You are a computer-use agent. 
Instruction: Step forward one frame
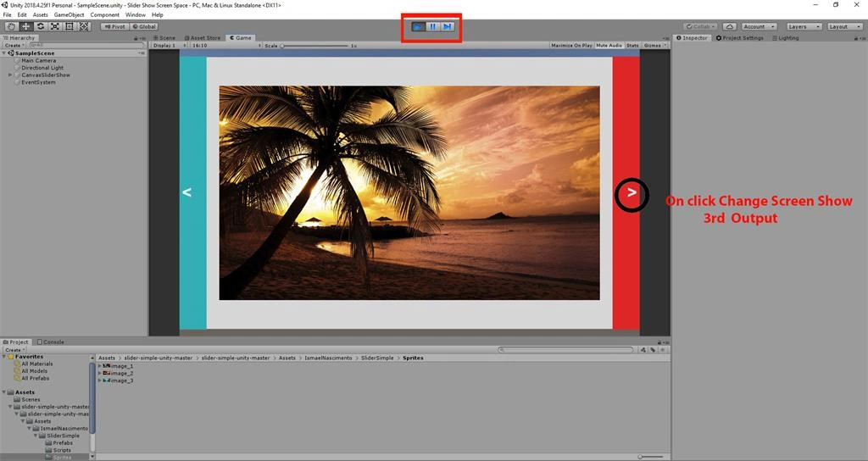click(448, 26)
